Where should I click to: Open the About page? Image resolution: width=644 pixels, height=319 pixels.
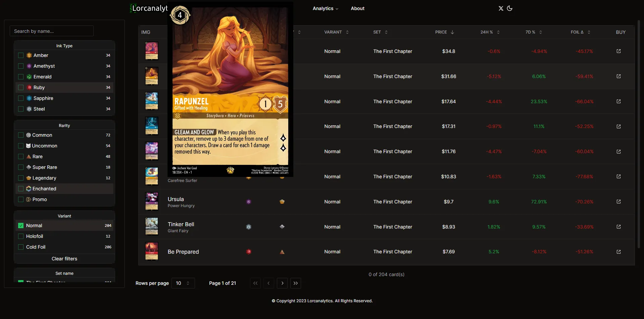pos(357,8)
